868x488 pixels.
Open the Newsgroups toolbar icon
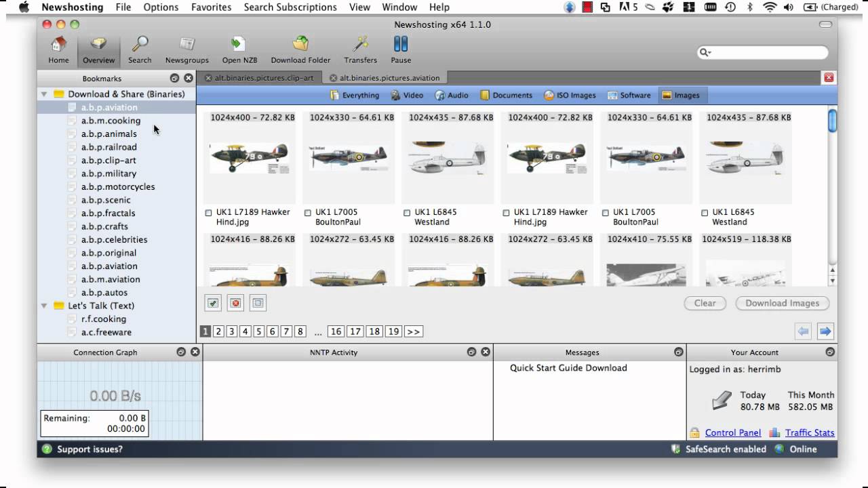click(186, 50)
